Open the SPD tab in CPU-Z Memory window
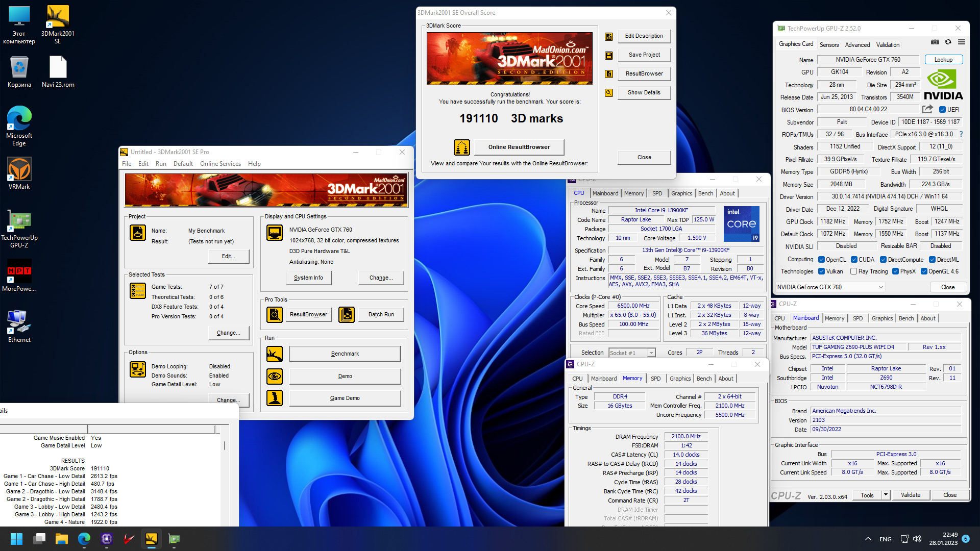The image size is (980, 551). (655, 379)
